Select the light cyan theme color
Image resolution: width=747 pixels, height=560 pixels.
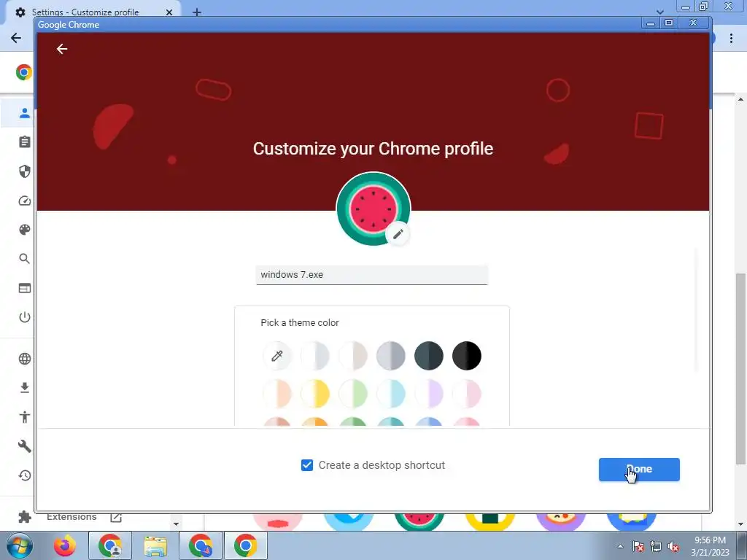pyautogui.click(x=391, y=394)
